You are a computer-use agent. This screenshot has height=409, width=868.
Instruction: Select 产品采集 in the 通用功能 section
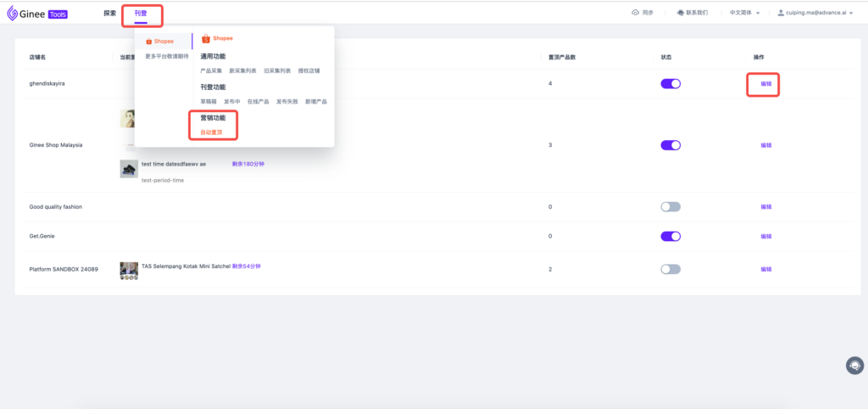(211, 70)
